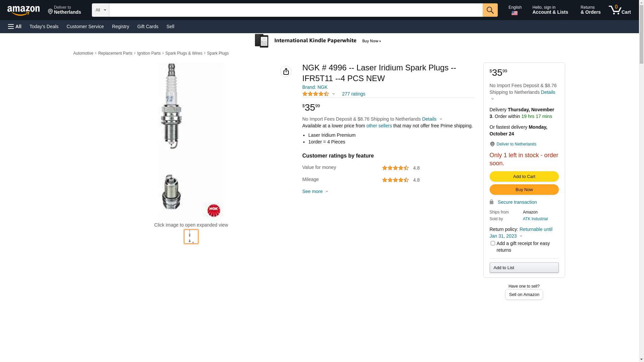Viewport: 644px width, 362px height.
Task: Click the magnifying glass search button
Action: (x=490, y=10)
